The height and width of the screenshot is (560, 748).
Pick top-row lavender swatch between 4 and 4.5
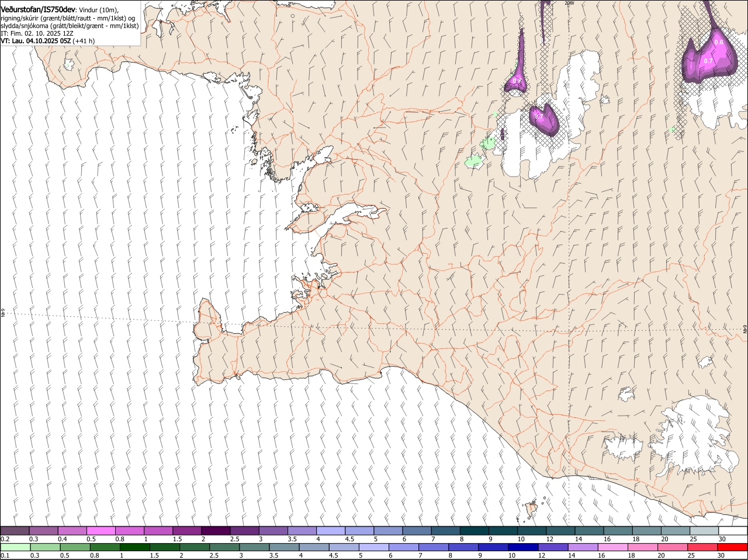point(330,531)
